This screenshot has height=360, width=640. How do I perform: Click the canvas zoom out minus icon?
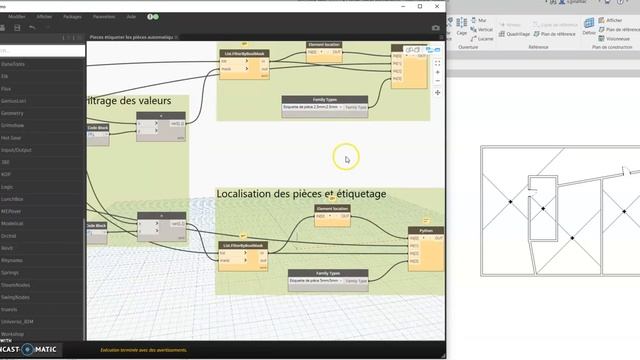pos(437,81)
